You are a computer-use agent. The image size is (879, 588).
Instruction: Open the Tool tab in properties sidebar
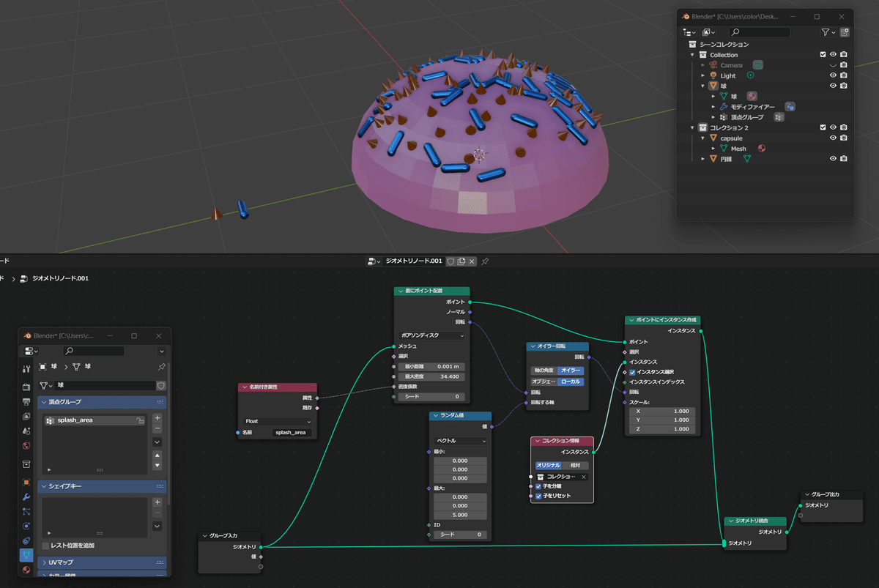26,368
